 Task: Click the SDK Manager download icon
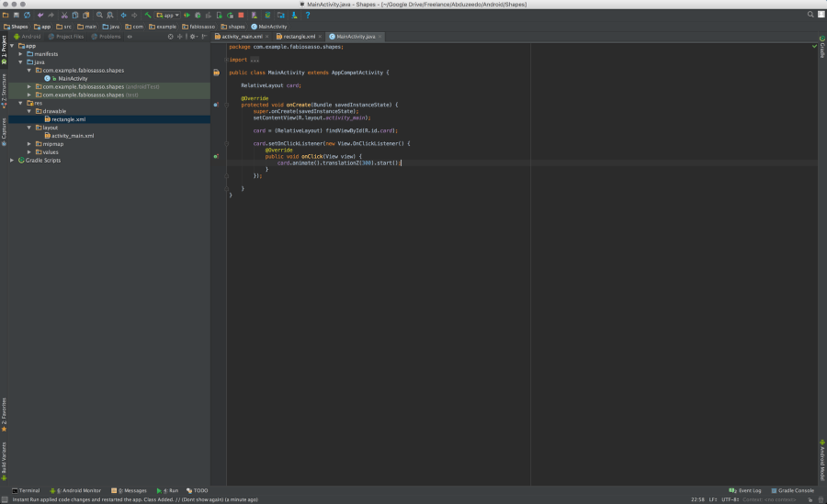(294, 16)
